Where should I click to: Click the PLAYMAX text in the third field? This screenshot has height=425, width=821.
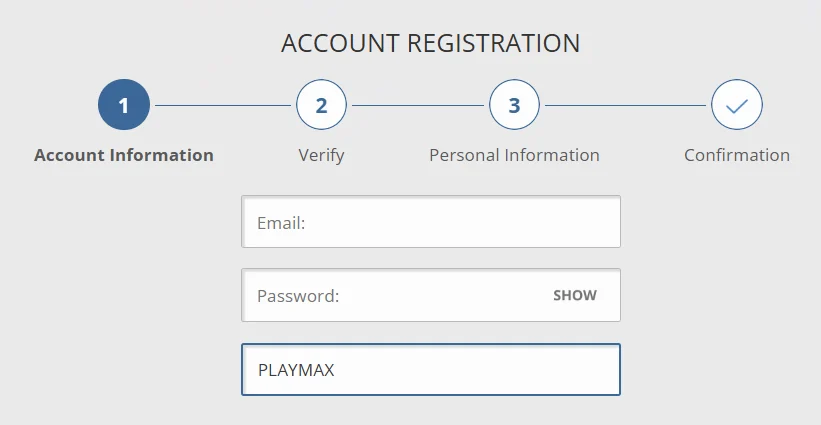point(296,370)
